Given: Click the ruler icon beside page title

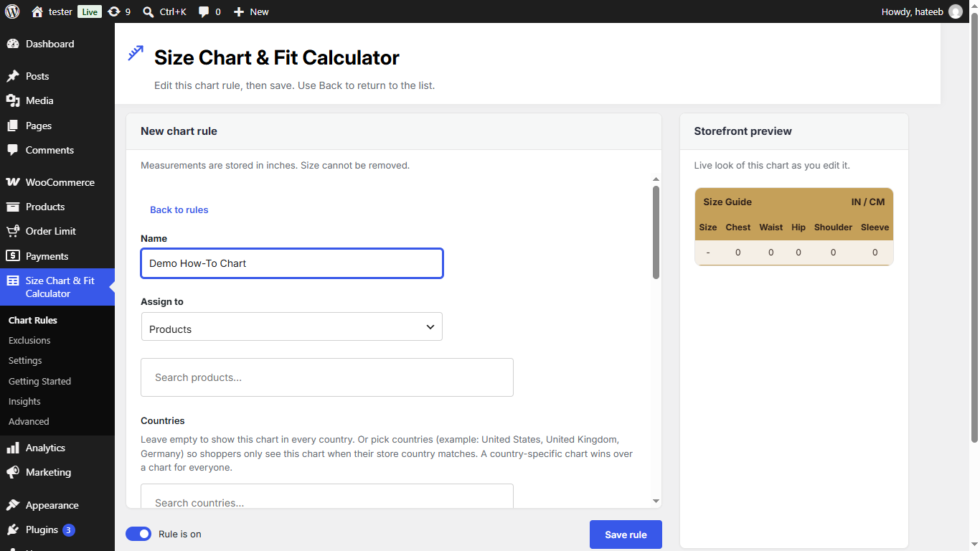Looking at the screenshot, I should (x=136, y=54).
